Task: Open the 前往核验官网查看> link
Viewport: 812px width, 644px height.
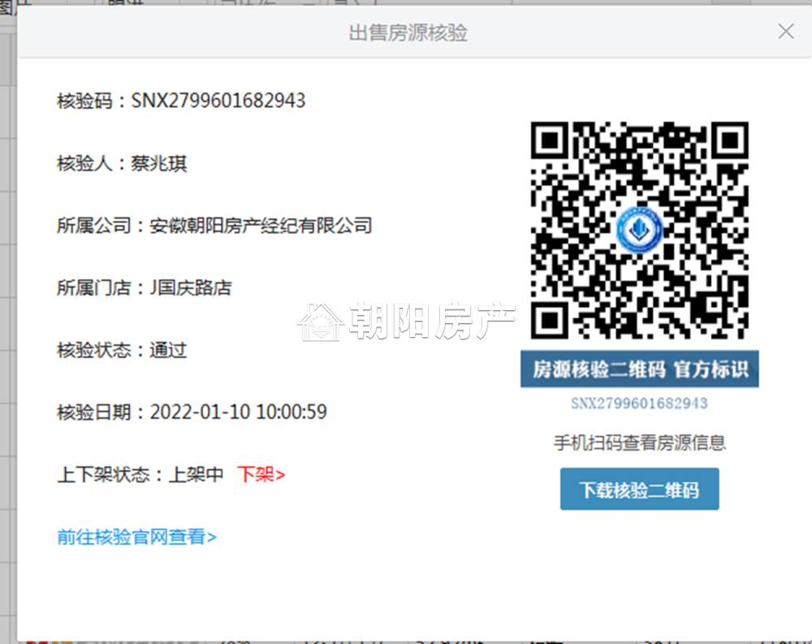Action: (x=136, y=537)
